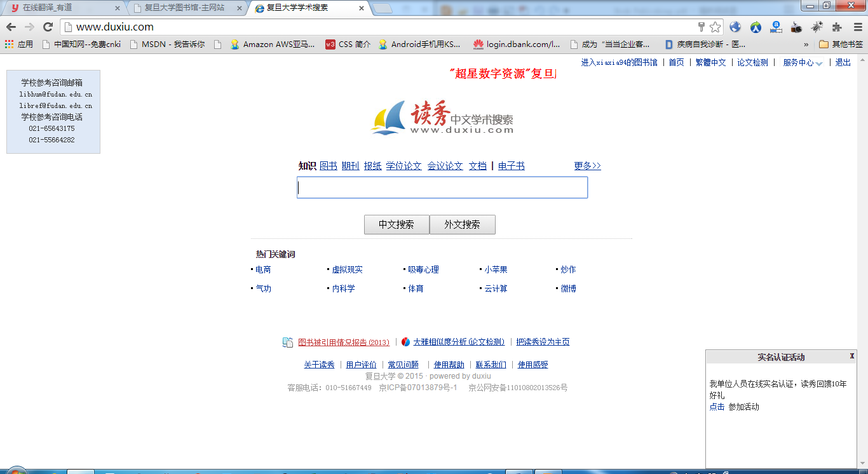Click 点击 in the 实名认证活动 popup
Image resolution: width=868 pixels, height=474 pixels.
717,407
